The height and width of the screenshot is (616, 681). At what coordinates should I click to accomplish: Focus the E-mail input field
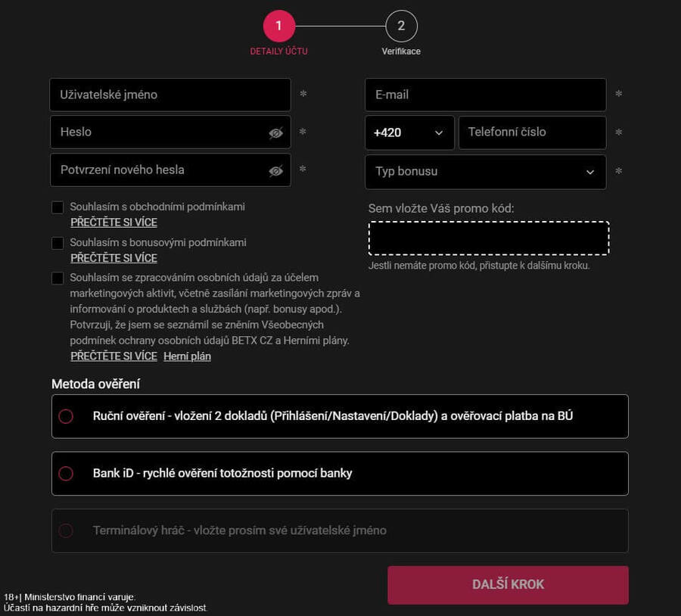pyautogui.click(x=485, y=95)
